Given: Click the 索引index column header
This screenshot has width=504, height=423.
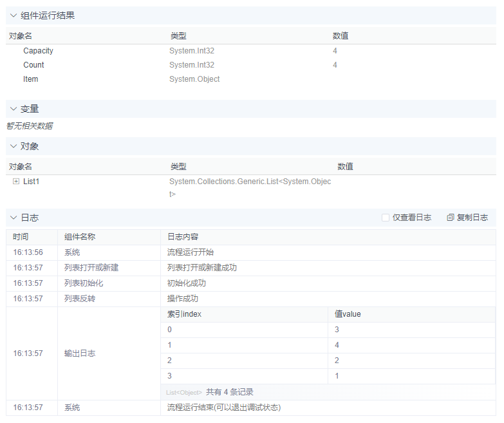Looking at the screenshot, I should [184, 314].
